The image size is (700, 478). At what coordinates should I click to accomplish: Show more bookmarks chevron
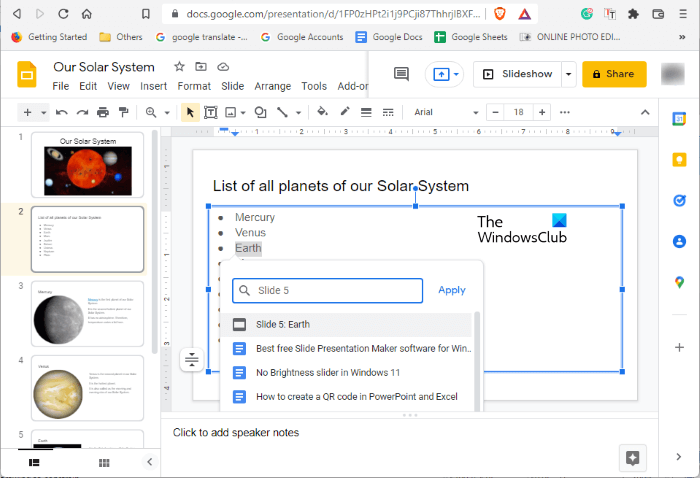[682, 37]
